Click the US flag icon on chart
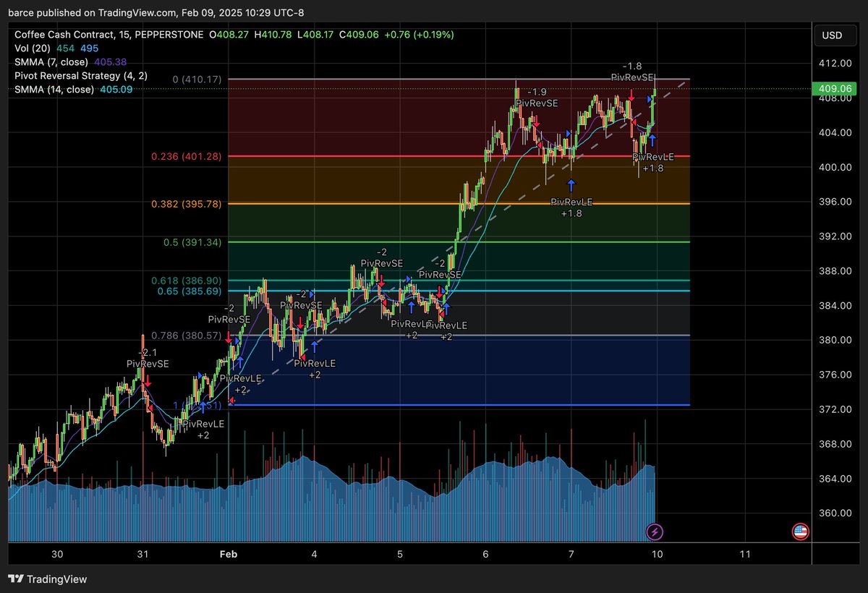The image size is (868, 593). (800, 532)
